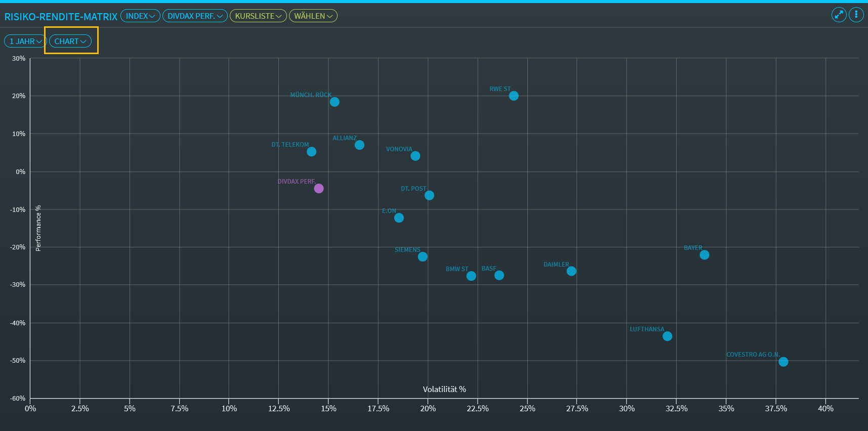This screenshot has width=868, height=431.
Task: Select the VONOVIA data point
Action: [x=415, y=156]
